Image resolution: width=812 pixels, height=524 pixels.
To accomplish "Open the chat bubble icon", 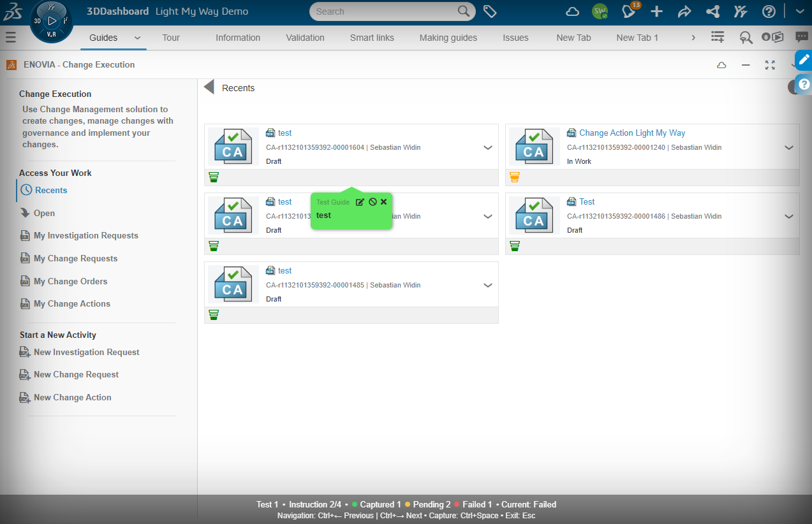I will pos(802,38).
